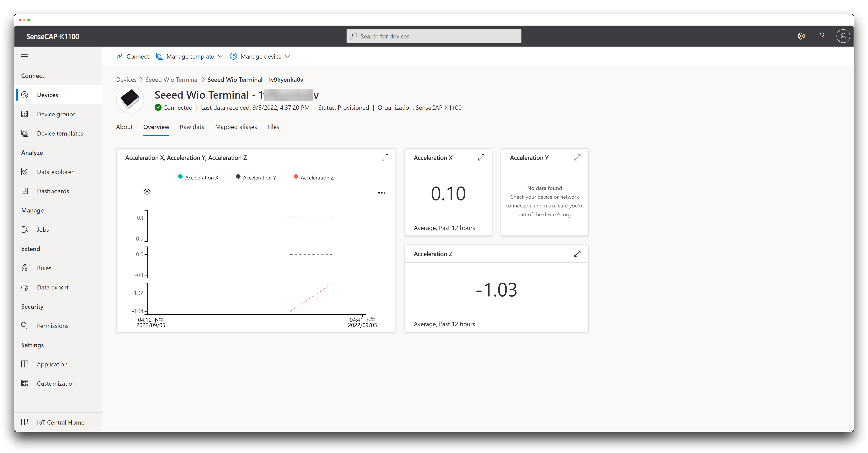Click the Connect toolbar button
Viewport: 868px width, 453px height.
(132, 56)
